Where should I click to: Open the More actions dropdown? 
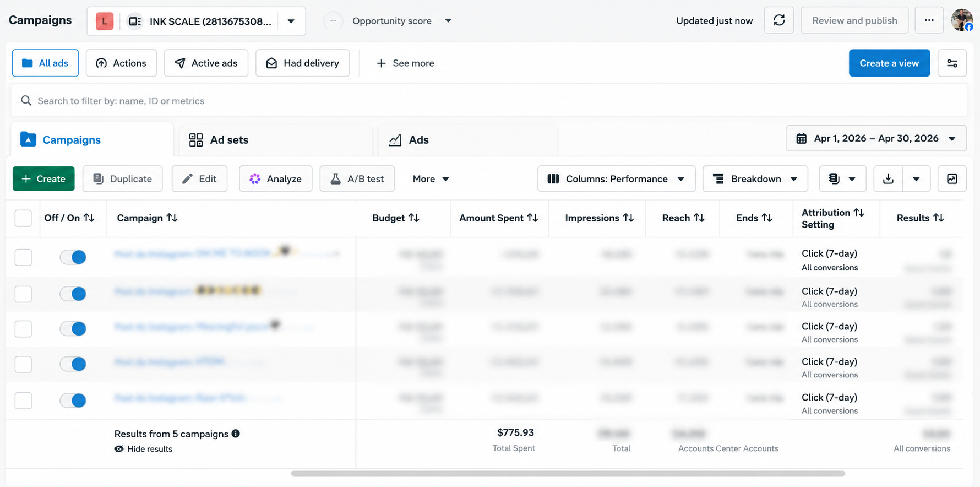431,179
